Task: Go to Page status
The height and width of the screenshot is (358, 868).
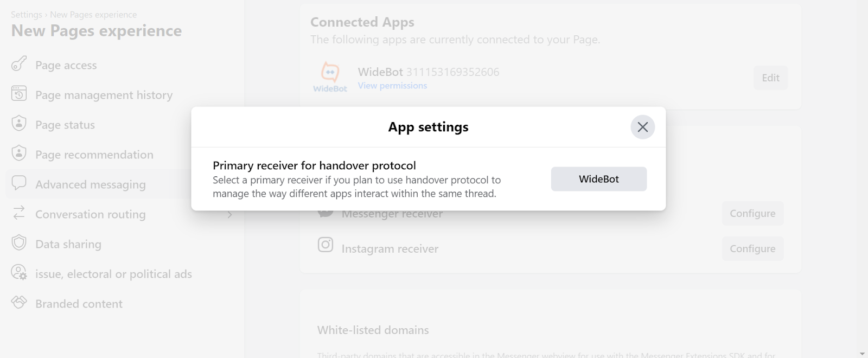Action: (x=65, y=125)
